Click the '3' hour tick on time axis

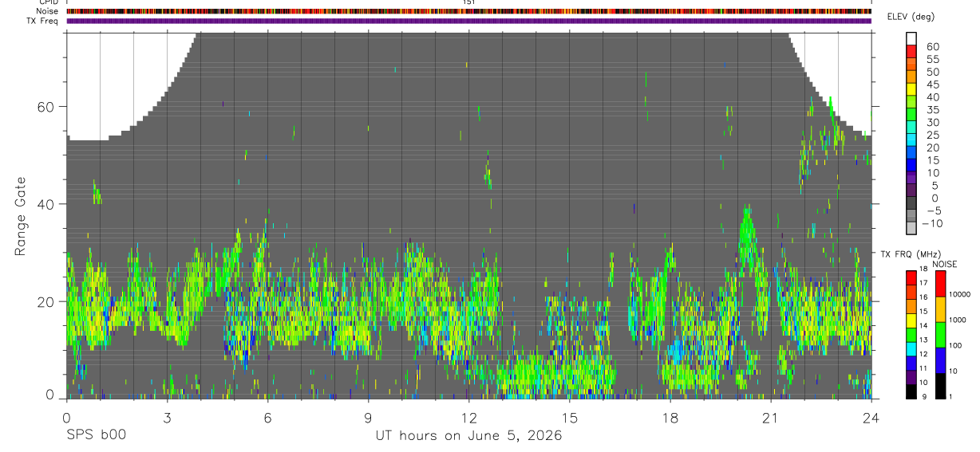[x=167, y=417]
